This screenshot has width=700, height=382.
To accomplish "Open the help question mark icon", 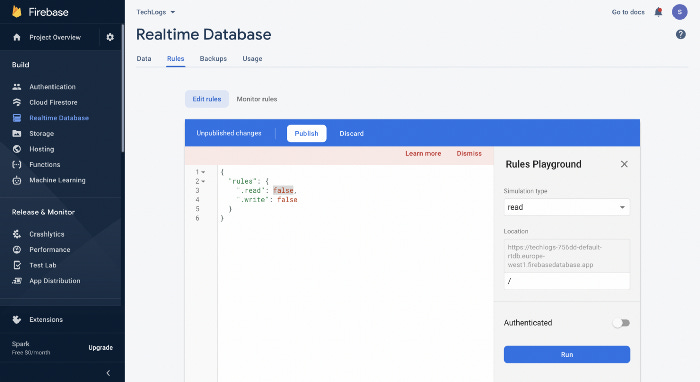I will tap(680, 34).
